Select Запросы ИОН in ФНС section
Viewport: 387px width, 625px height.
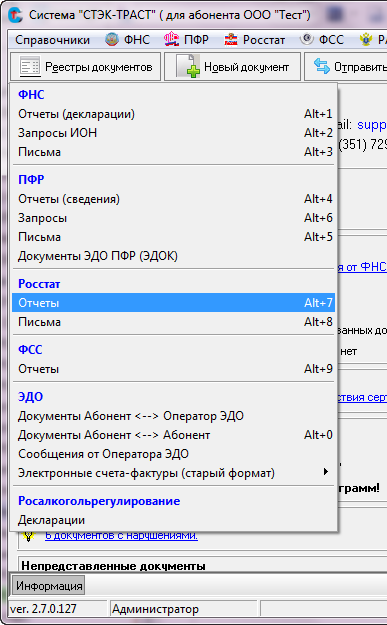[x=173, y=133]
